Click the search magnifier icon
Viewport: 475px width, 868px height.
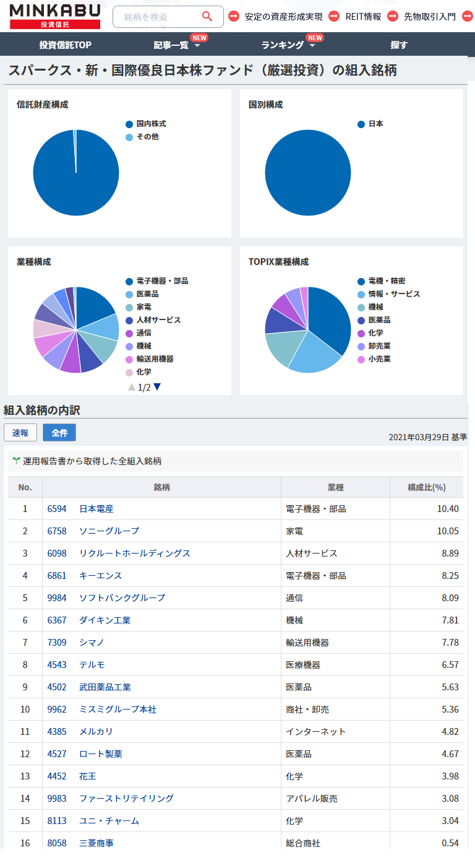tap(207, 17)
